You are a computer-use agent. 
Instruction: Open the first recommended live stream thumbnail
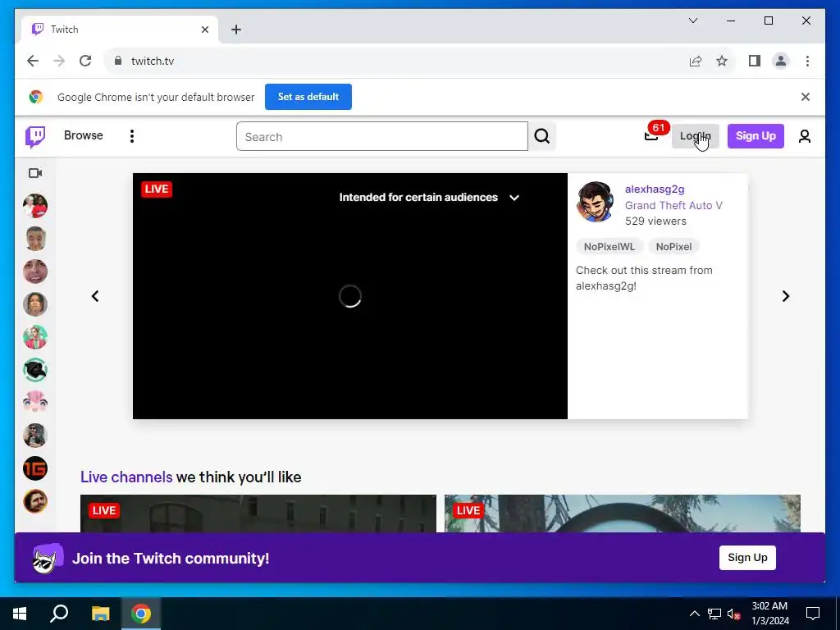coord(258,514)
